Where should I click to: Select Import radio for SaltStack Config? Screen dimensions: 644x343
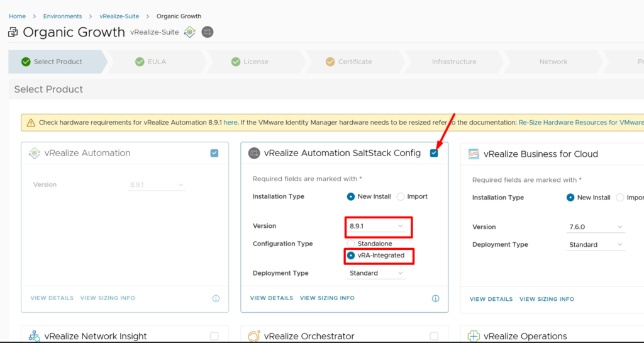[401, 197]
